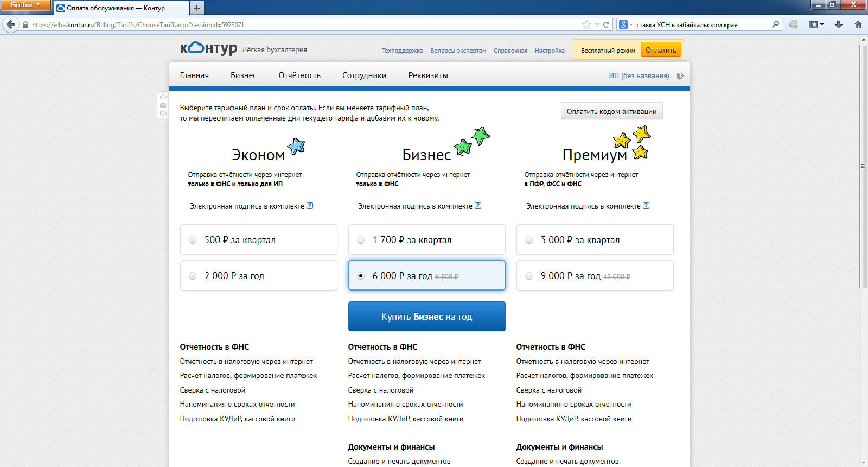Open the Firefox downloads arrow icon

click(839, 24)
